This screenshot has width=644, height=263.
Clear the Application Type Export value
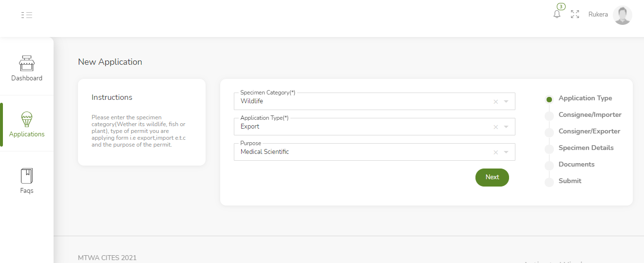(495, 127)
